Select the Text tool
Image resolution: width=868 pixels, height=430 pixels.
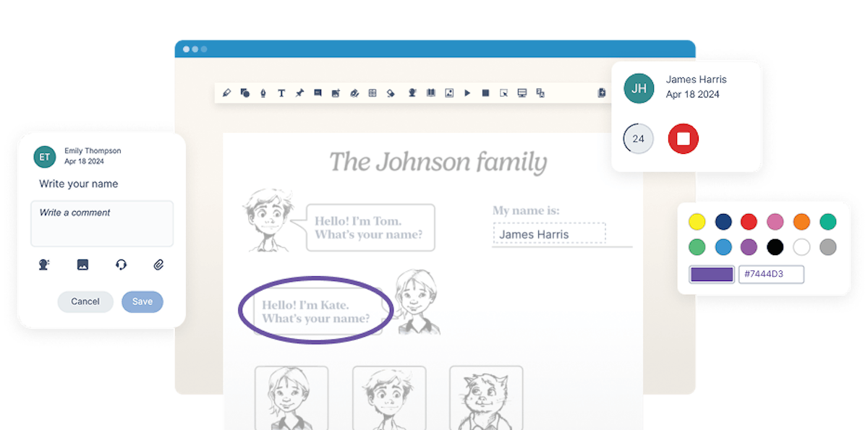coord(281,93)
